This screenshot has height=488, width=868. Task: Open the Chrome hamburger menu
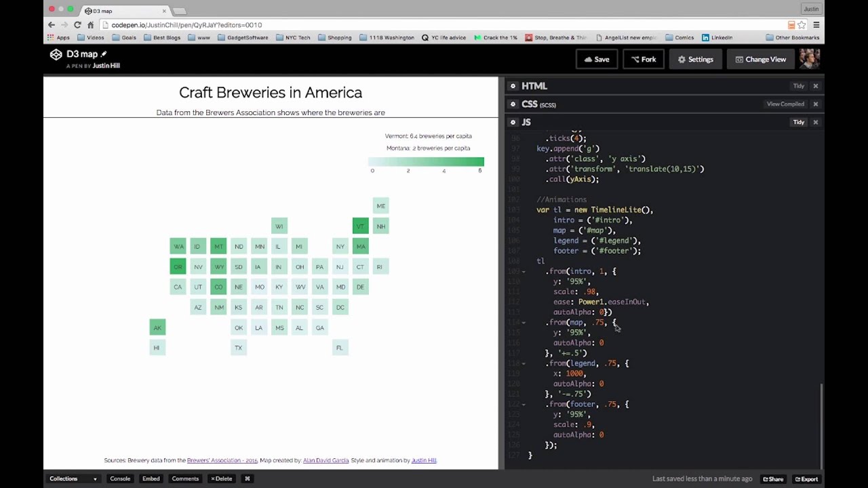pos(816,25)
